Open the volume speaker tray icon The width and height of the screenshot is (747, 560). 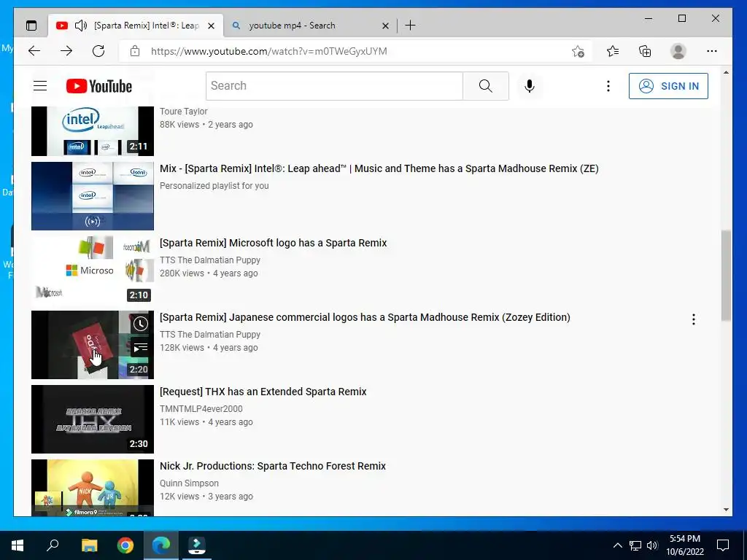click(x=652, y=545)
